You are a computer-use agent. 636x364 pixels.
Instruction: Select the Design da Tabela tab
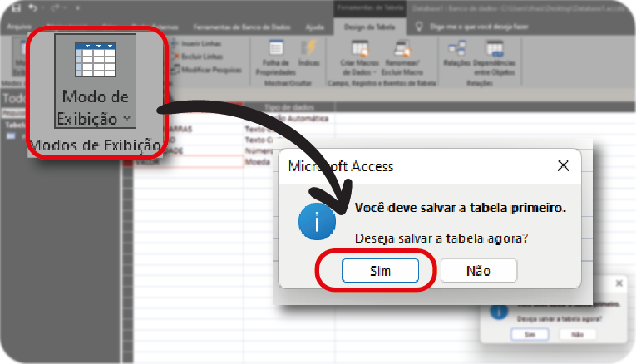(x=369, y=27)
